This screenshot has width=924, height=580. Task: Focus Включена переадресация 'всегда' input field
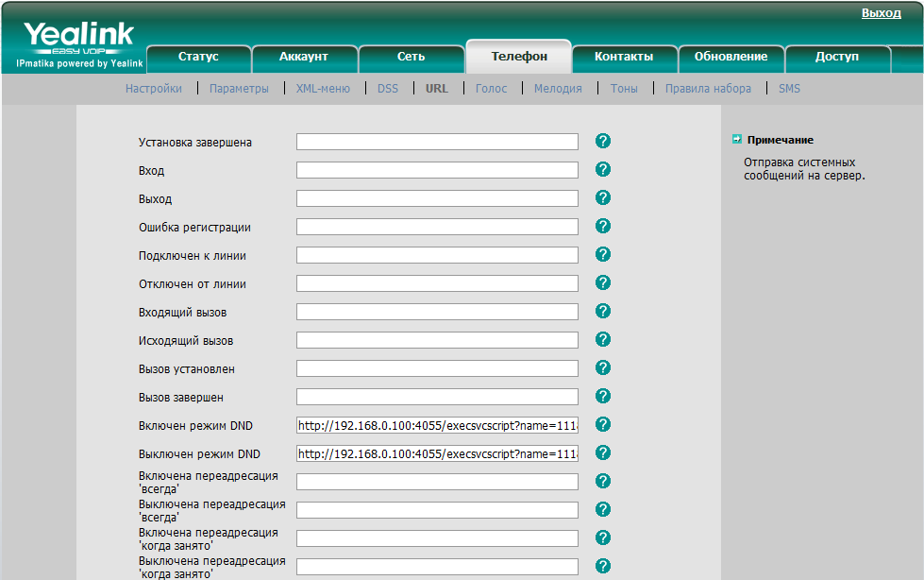click(437, 482)
